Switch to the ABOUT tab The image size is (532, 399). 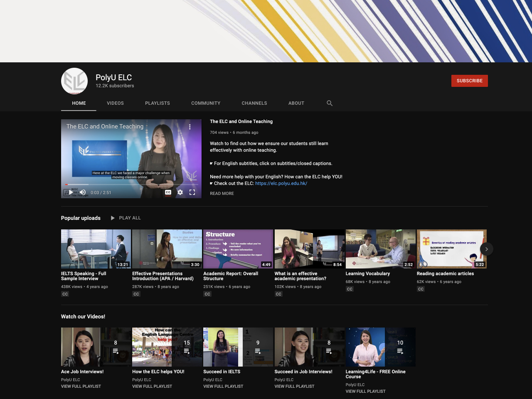click(x=296, y=103)
